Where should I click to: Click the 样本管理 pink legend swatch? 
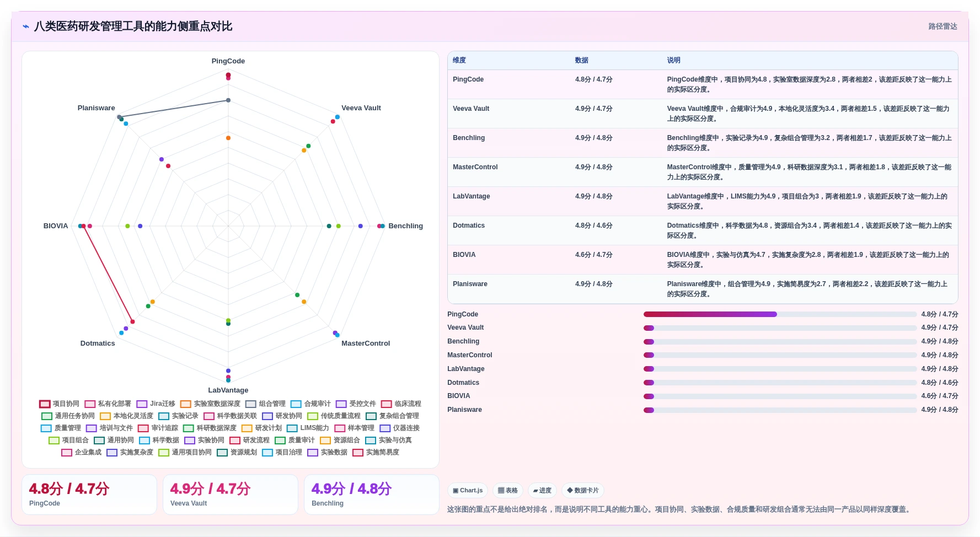coord(340,428)
